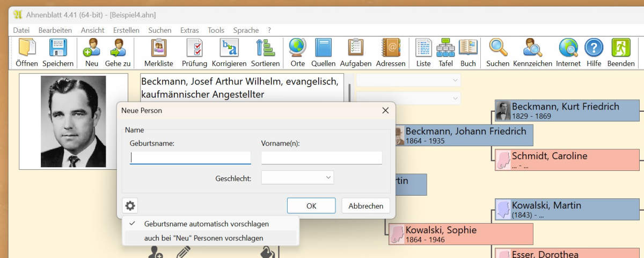Enable 'auch bei Neu Personen vorschlagen'

(x=203, y=238)
